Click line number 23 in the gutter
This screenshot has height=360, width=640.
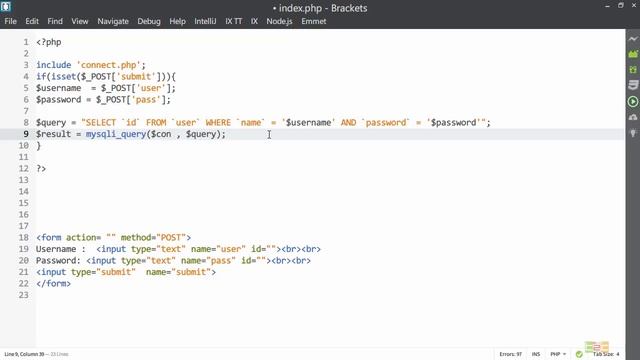[24, 295]
